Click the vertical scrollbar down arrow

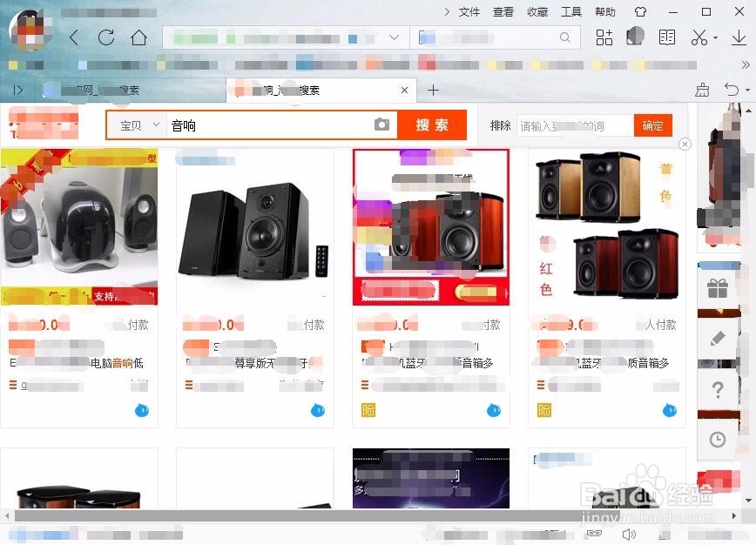[x=748, y=501]
